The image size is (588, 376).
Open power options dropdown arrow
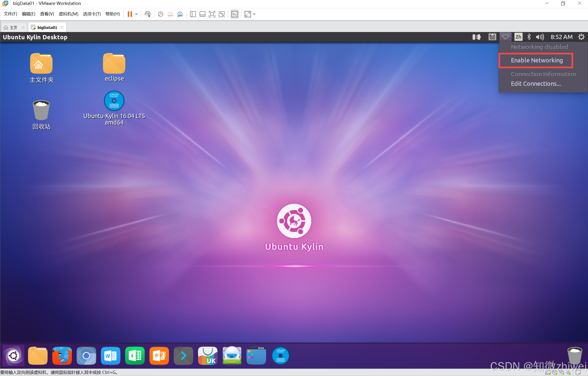(136, 14)
